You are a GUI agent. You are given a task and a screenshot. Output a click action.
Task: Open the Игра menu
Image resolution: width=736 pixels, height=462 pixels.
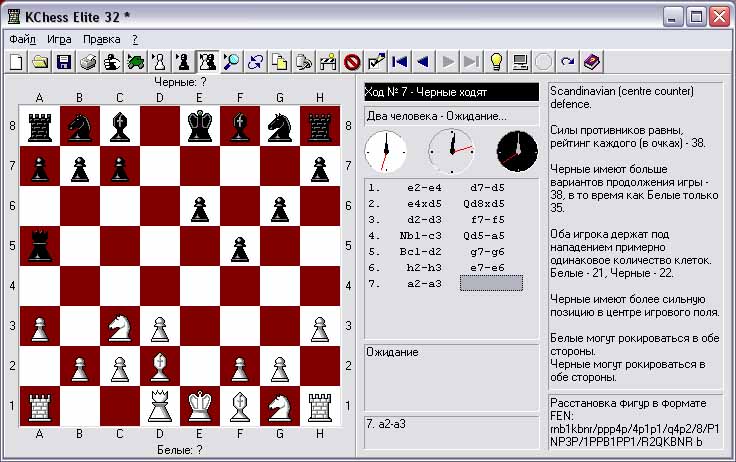click(59, 39)
